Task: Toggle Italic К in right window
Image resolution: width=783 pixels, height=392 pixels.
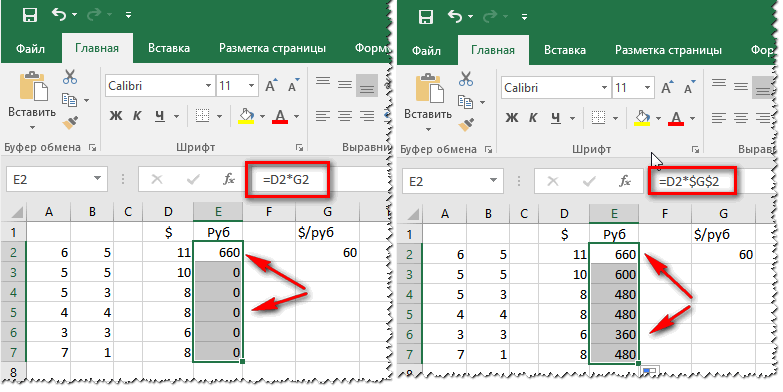Action: click(533, 118)
